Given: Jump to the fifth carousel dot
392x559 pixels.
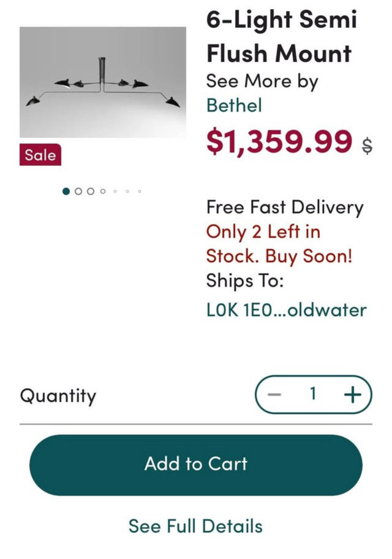Looking at the screenshot, I should point(115,192).
